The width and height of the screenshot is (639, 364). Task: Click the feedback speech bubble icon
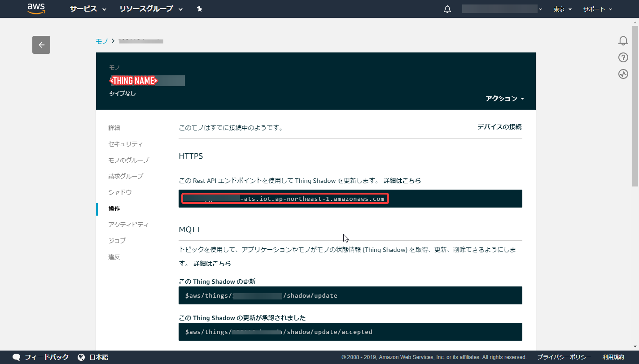17,357
